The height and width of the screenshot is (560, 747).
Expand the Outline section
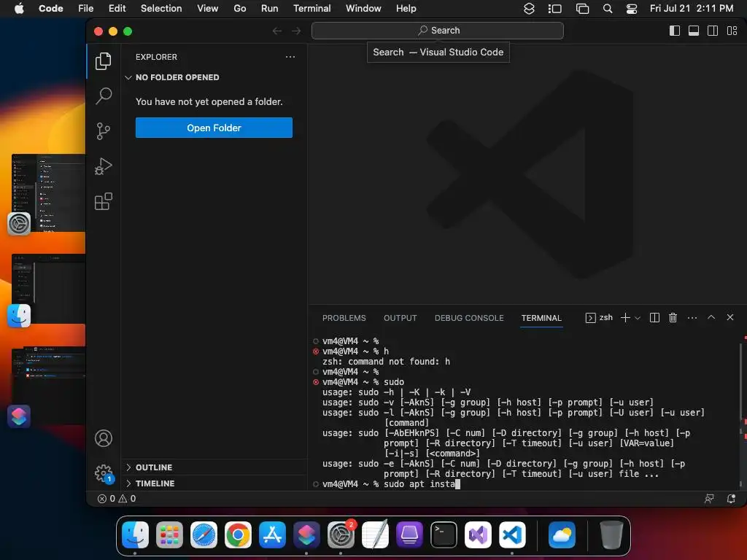[214, 467]
